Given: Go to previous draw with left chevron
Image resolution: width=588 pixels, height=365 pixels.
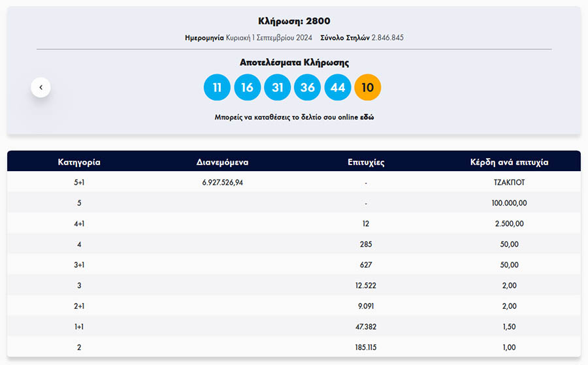Looking at the screenshot, I should click(x=41, y=87).
